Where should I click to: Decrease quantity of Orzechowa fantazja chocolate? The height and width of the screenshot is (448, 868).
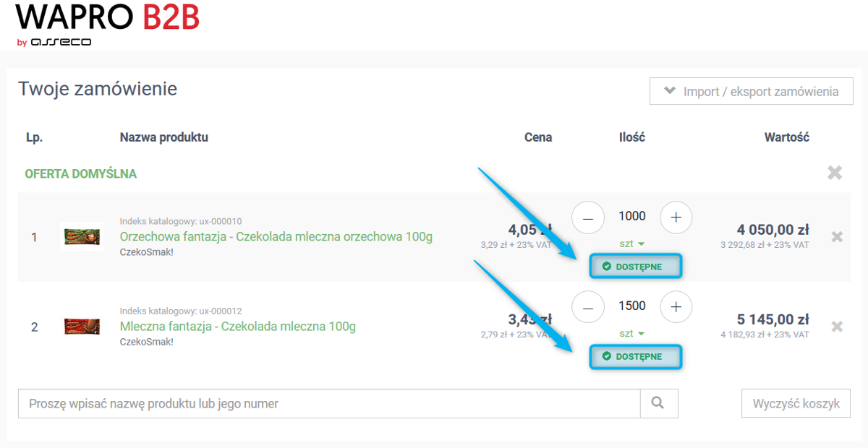[x=588, y=217]
